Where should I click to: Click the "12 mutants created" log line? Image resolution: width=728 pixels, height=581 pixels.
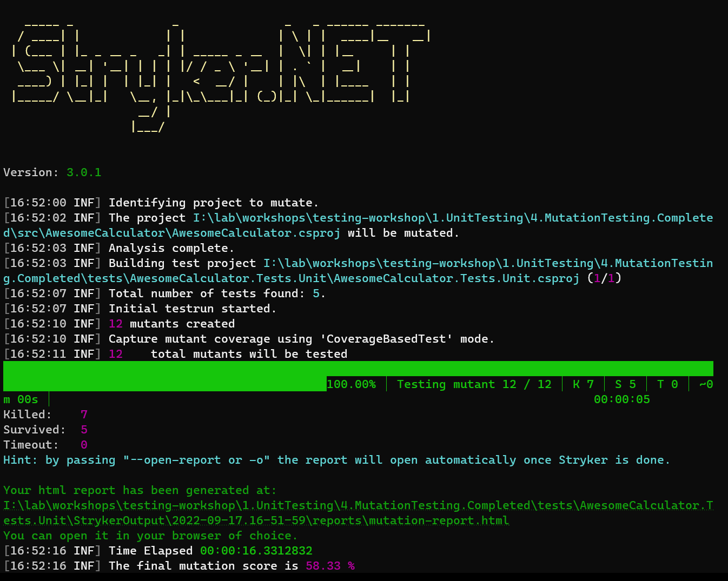click(171, 324)
